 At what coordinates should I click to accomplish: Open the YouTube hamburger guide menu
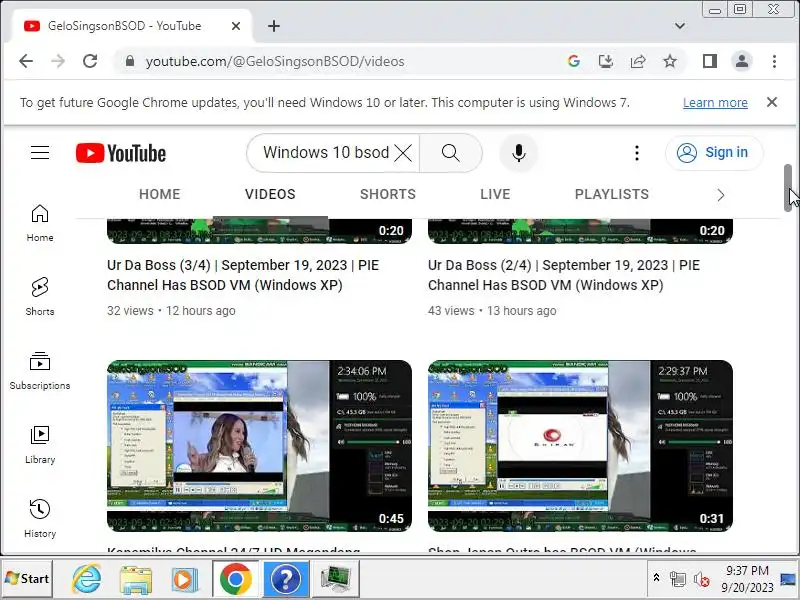pos(40,153)
